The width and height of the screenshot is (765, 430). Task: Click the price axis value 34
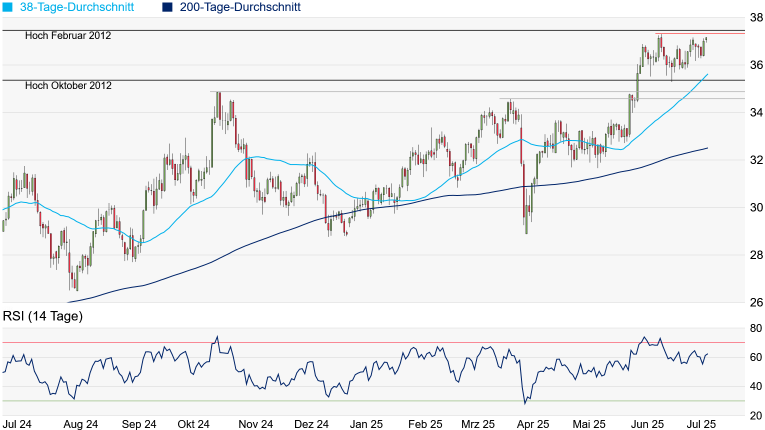757,112
